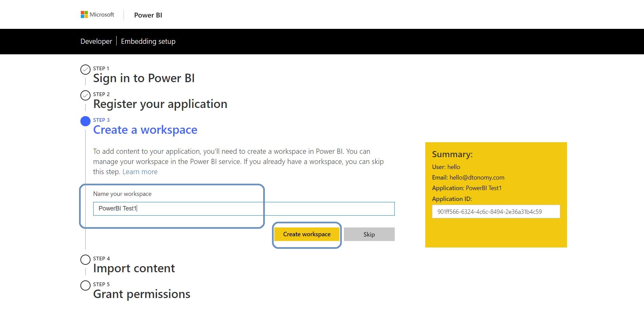Open the Power BI header link
The width and height of the screenshot is (644, 314).
point(148,15)
